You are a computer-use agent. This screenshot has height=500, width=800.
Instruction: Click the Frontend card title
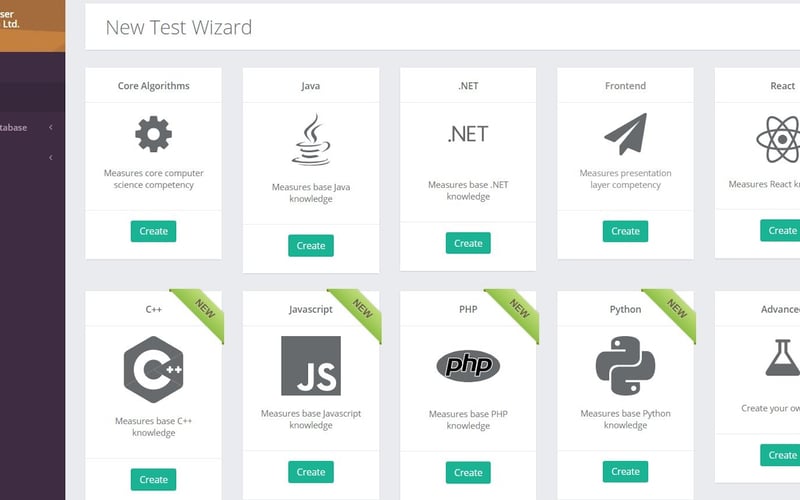pyautogui.click(x=626, y=86)
